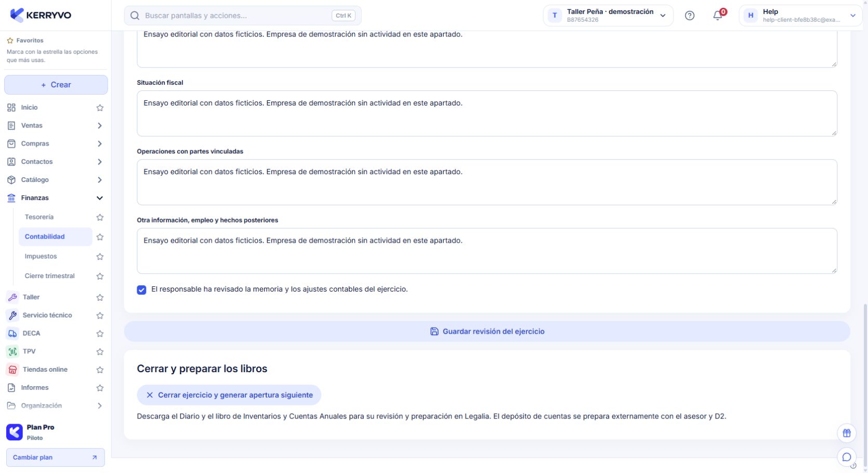Click the Informes document icon
The height and width of the screenshot is (473, 868).
(x=11, y=388)
